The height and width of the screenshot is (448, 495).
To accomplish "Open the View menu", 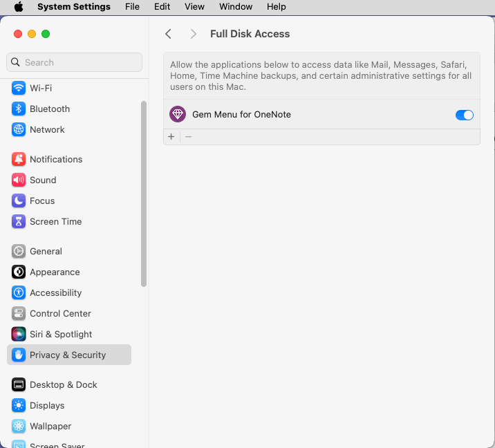I will click(x=194, y=7).
